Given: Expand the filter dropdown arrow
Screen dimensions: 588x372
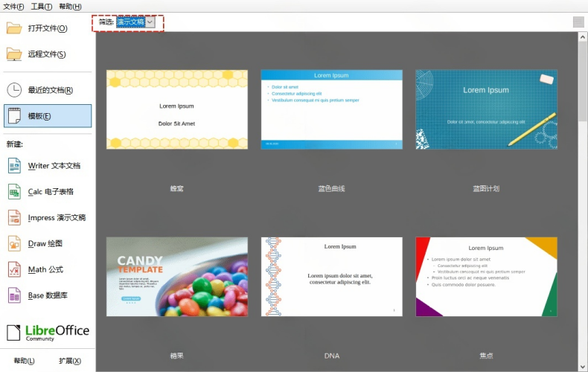Looking at the screenshot, I should click(x=150, y=22).
